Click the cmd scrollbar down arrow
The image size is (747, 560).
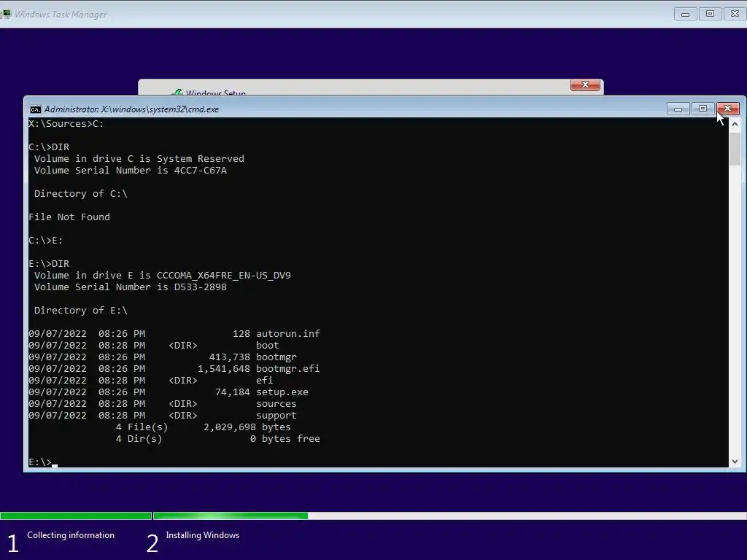(735, 461)
